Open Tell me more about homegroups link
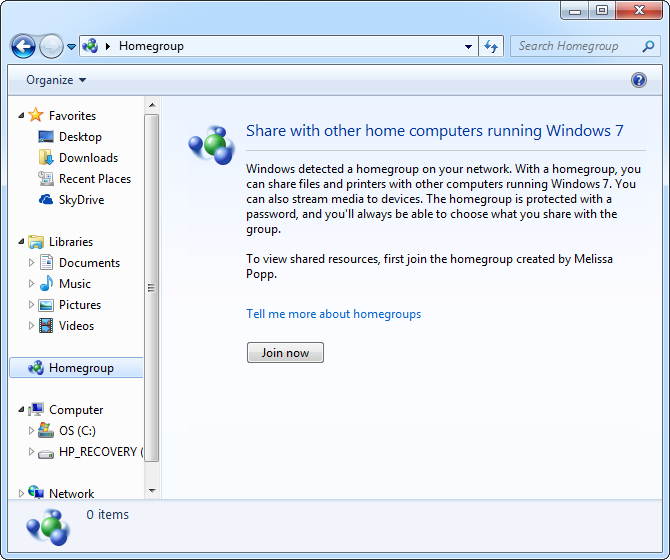 pyautogui.click(x=333, y=314)
